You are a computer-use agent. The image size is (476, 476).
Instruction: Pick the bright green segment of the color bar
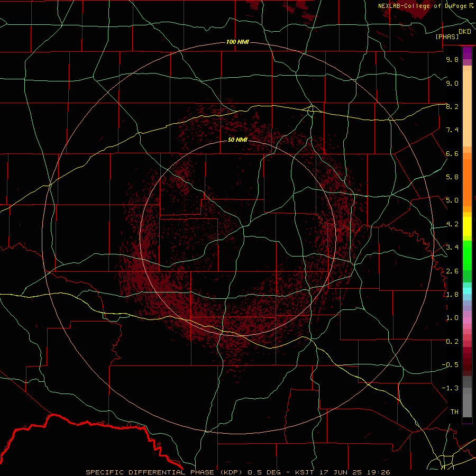pos(467,255)
